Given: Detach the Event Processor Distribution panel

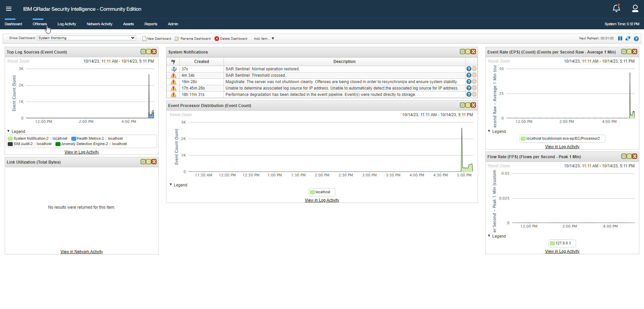Looking at the screenshot, I should coord(462,105).
